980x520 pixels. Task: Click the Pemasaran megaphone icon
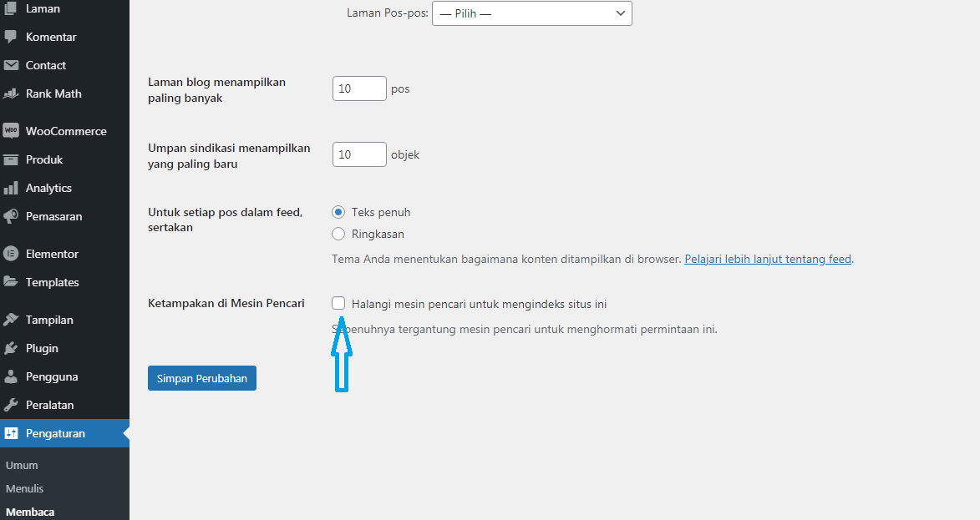click(x=11, y=217)
